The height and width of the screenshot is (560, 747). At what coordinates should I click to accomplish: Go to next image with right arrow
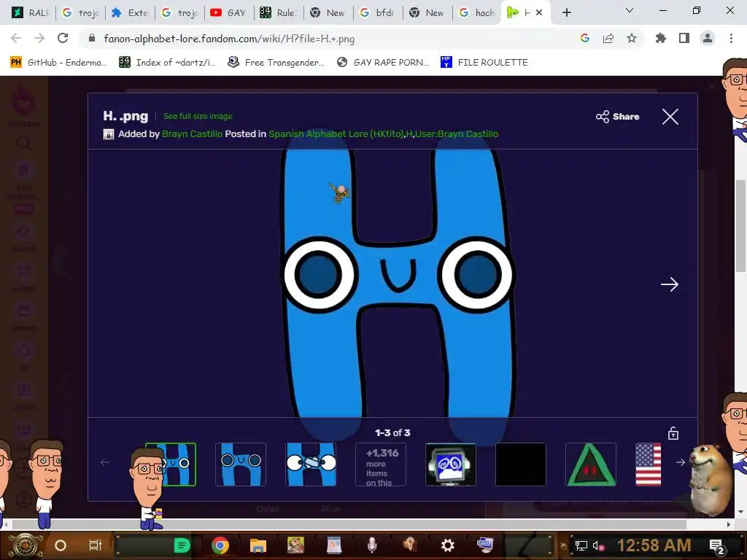[x=670, y=284]
